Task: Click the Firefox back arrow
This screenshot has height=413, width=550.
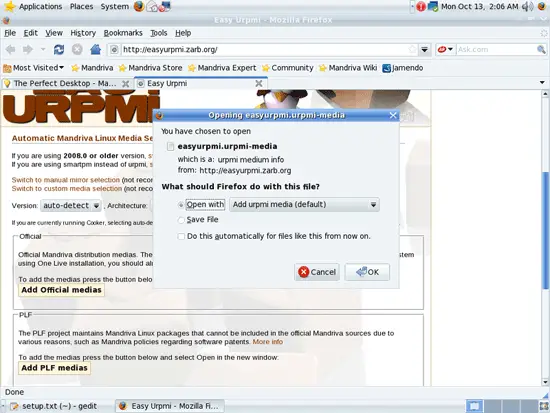Action: (x=11, y=49)
